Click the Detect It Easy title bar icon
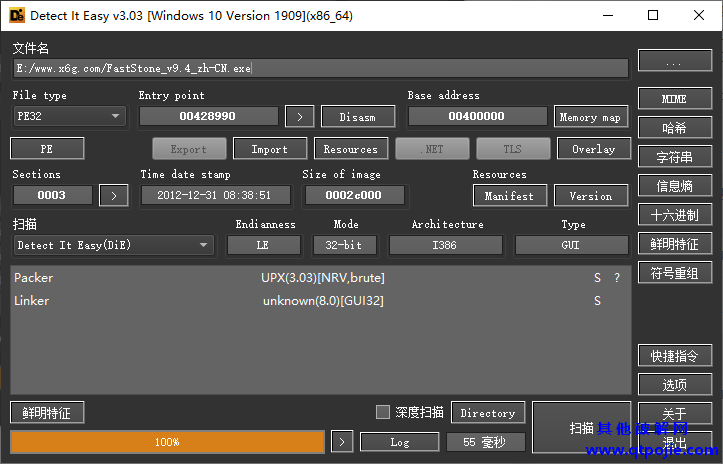The width and height of the screenshot is (723, 464). [17, 15]
